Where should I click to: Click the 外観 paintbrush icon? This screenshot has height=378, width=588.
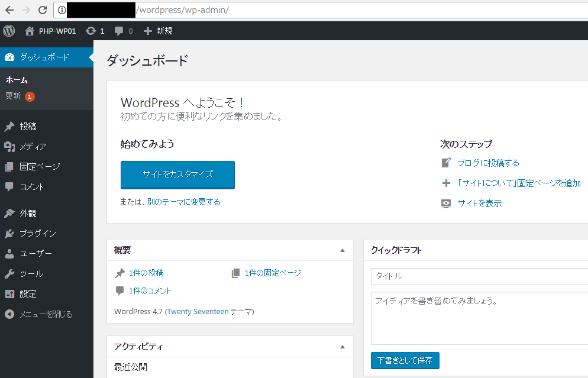(9, 214)
